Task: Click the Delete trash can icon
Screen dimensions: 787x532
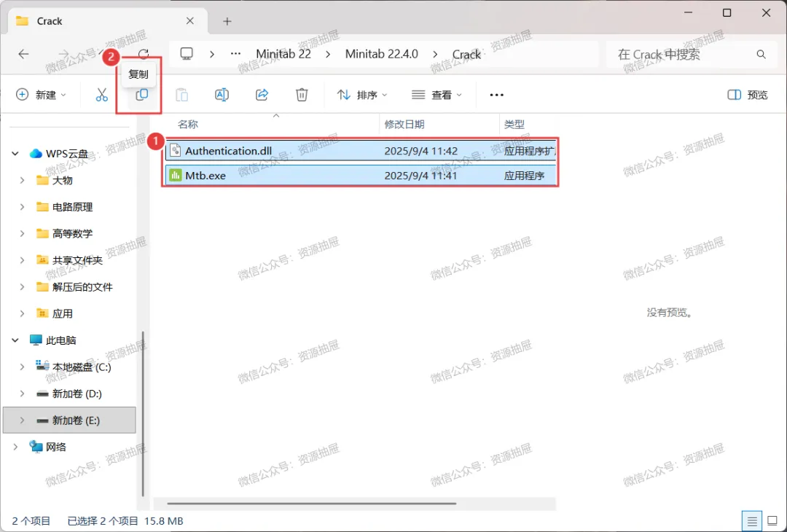Action: [x=302, y=95]
